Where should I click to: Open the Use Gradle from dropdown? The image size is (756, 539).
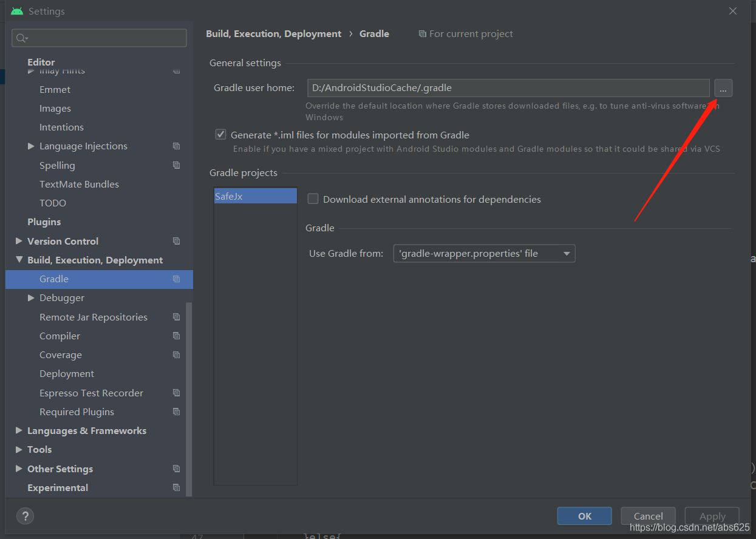tap(567, 253)
